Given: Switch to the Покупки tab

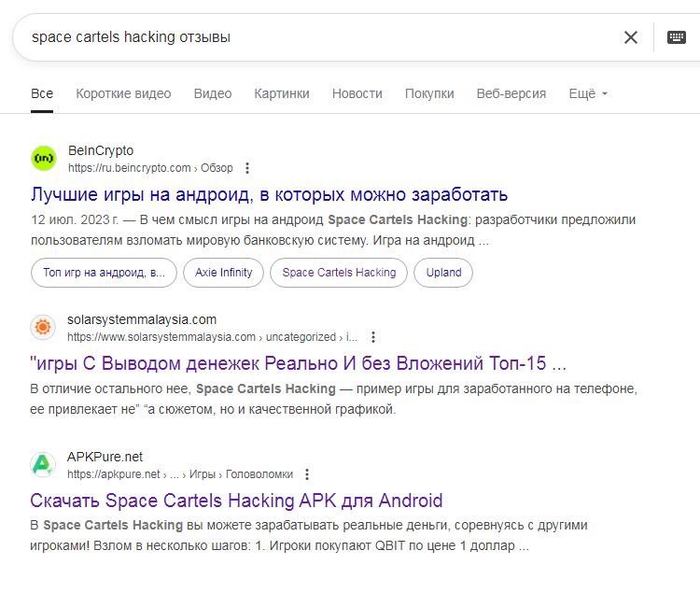Looking at the screenshot, I should [429, 93].
